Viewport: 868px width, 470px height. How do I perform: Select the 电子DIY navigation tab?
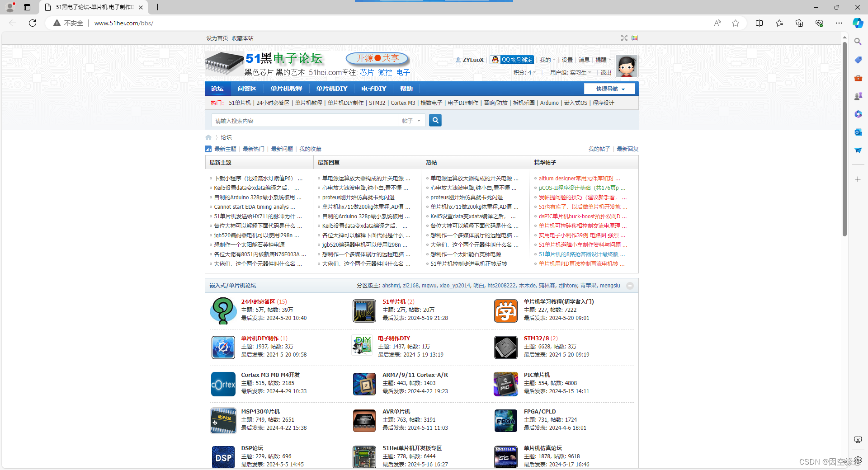point(373,89)
